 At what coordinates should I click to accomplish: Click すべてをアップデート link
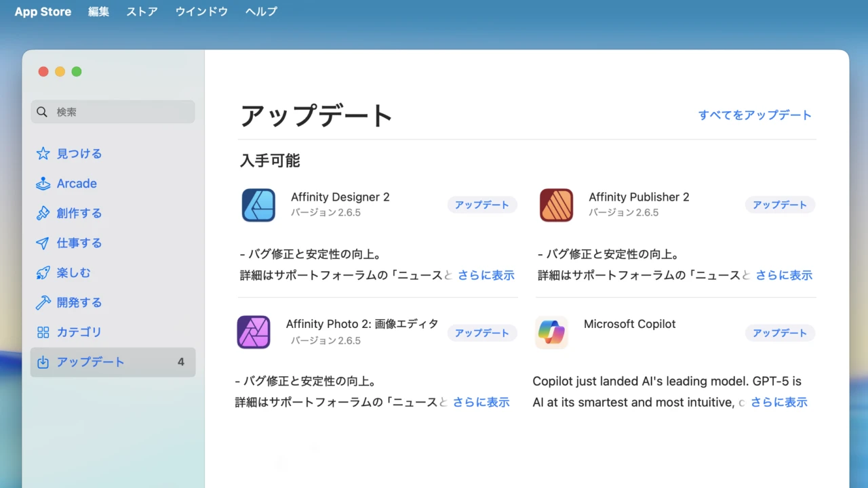tap(755, 115)
